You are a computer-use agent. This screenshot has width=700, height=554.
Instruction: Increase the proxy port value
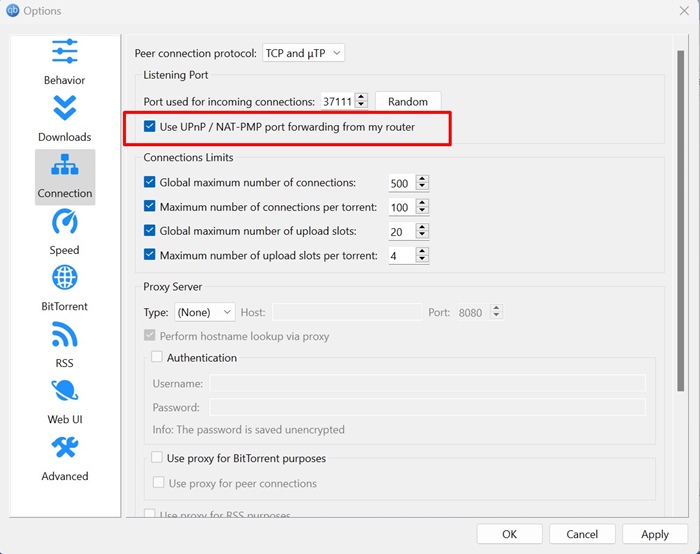(496, 308)
